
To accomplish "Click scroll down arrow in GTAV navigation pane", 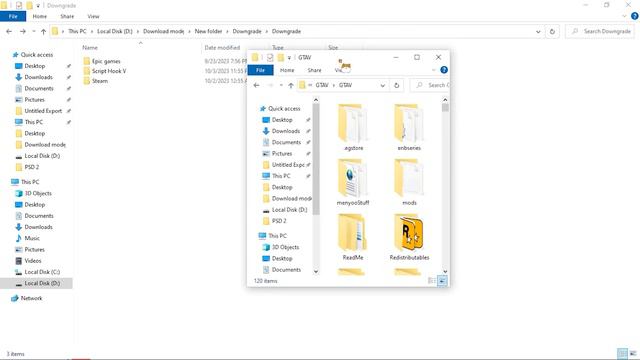I will (316, 271).
